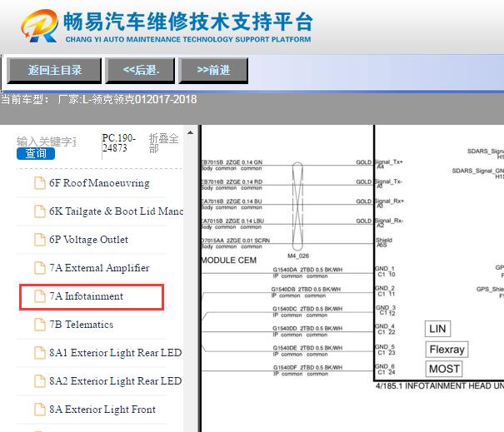Click the page icon beside 8A1 Exterior Light

click(x=40, y=353)
